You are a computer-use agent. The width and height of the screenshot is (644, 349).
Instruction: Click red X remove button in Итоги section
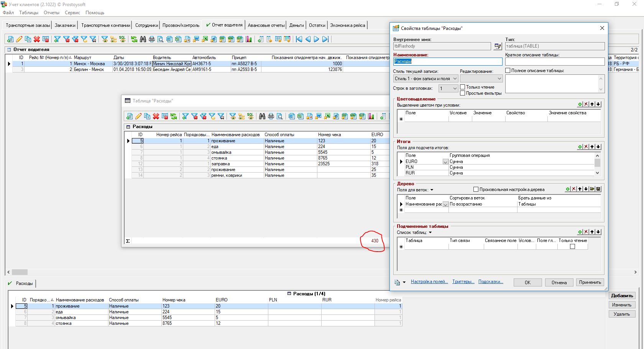pos(586,147)
